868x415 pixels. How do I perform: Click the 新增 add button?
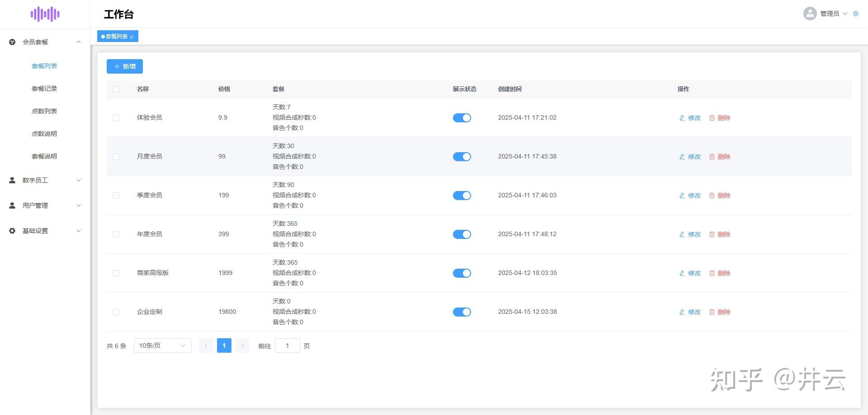tap(125, 66)
